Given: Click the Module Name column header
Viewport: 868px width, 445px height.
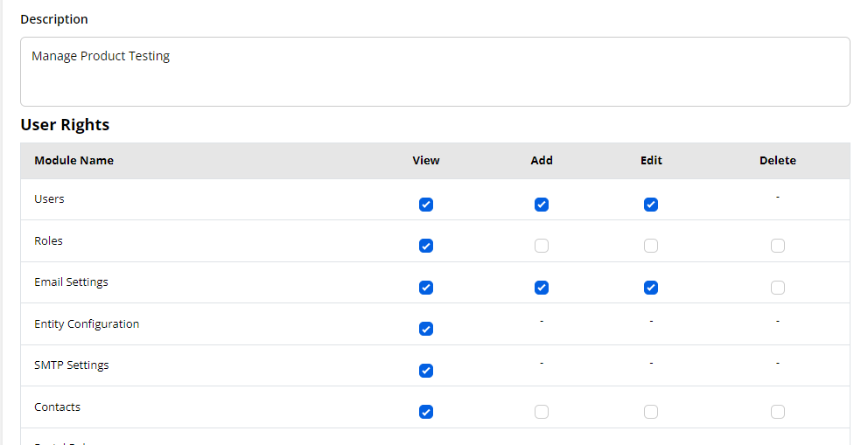Looking at the screenshot, I should (74, 161).
